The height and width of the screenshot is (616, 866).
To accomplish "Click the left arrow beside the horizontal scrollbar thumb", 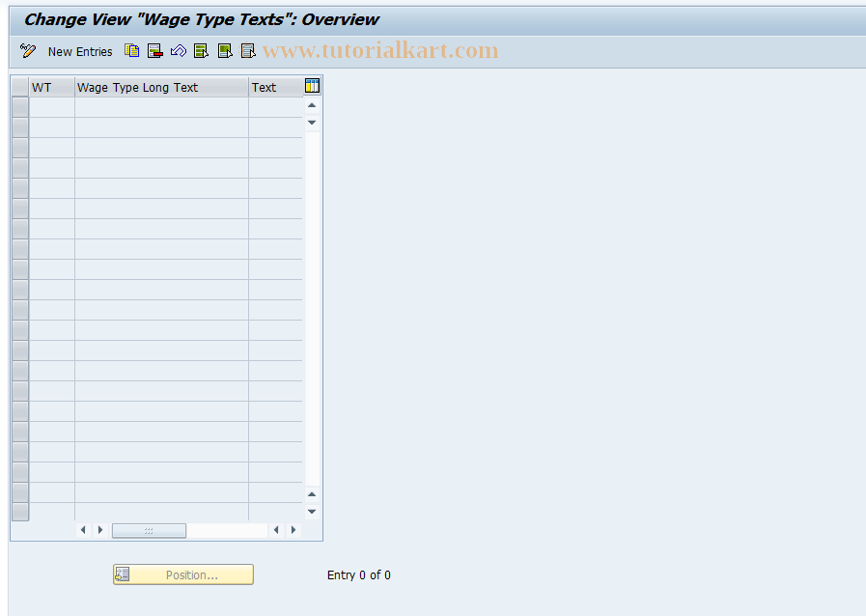I will pos(83,530).
